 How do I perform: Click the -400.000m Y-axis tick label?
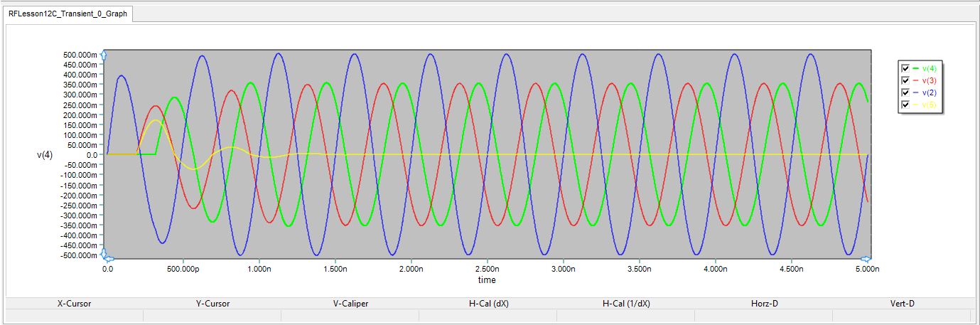click(x=80, y=235)
